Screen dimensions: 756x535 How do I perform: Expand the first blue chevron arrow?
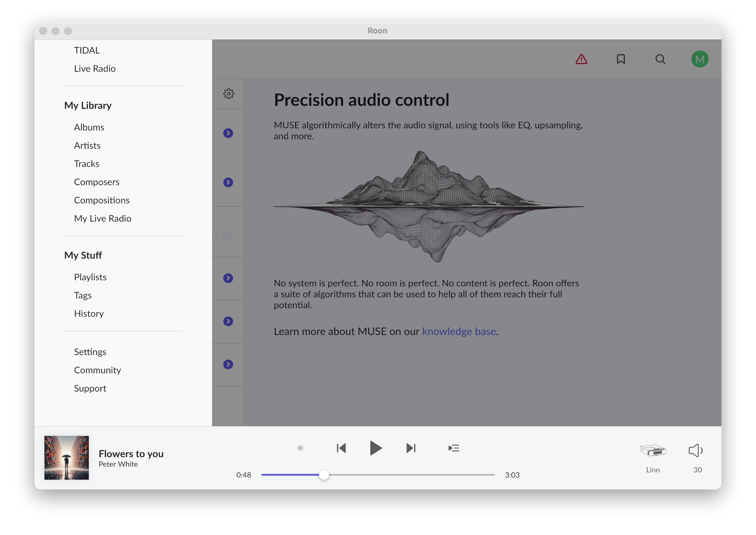[228, 133]
